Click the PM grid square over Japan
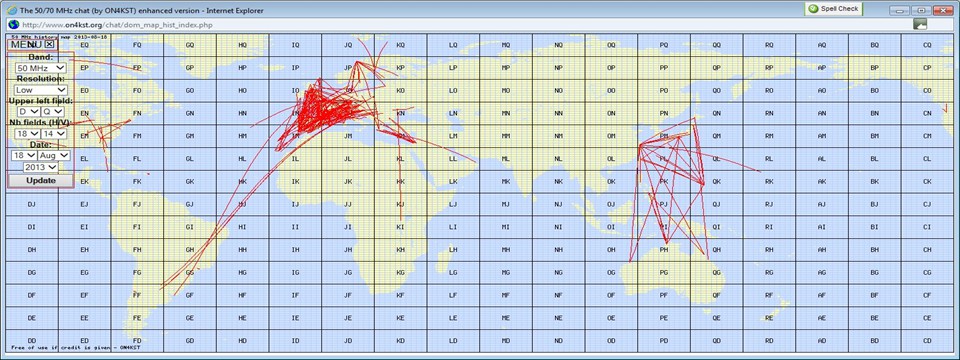Image resolution: width=960 pixels, height=360 pixels. tap(664, 136)
